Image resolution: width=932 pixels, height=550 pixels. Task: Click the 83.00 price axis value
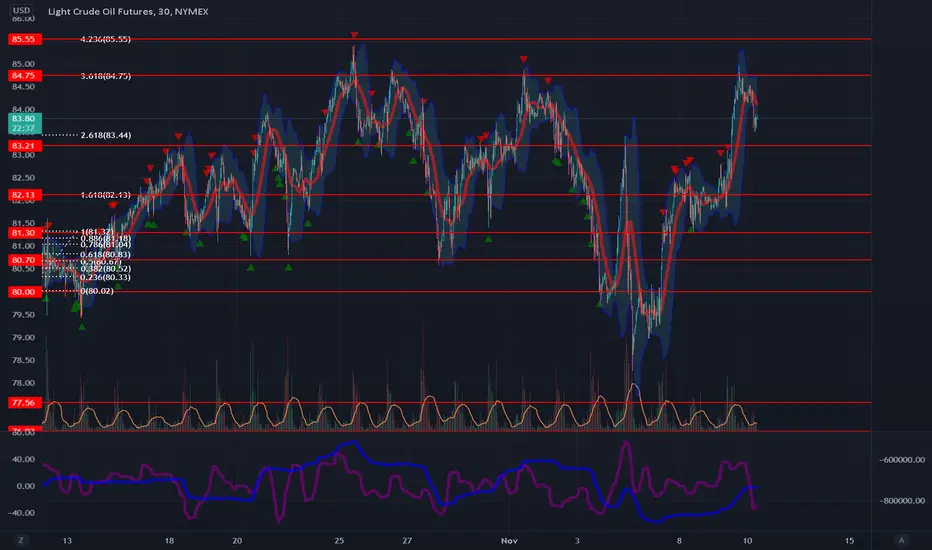(23, 155)
